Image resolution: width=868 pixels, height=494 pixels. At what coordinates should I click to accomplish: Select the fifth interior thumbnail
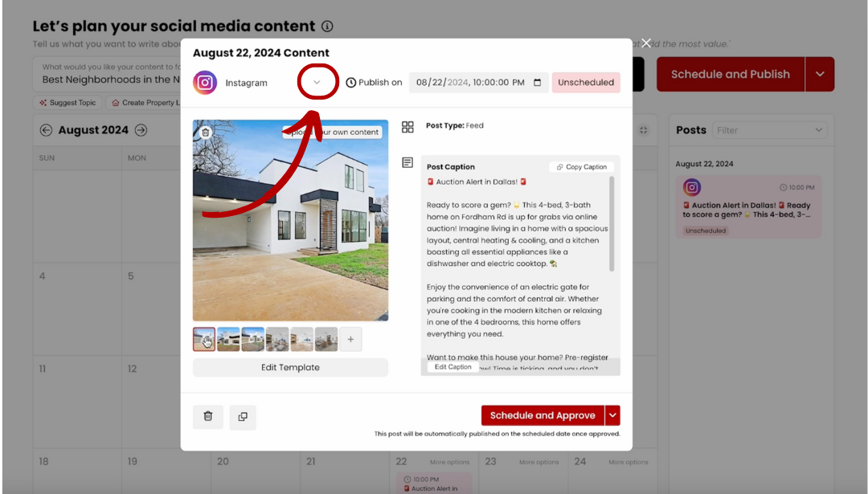tap(301, 339)
